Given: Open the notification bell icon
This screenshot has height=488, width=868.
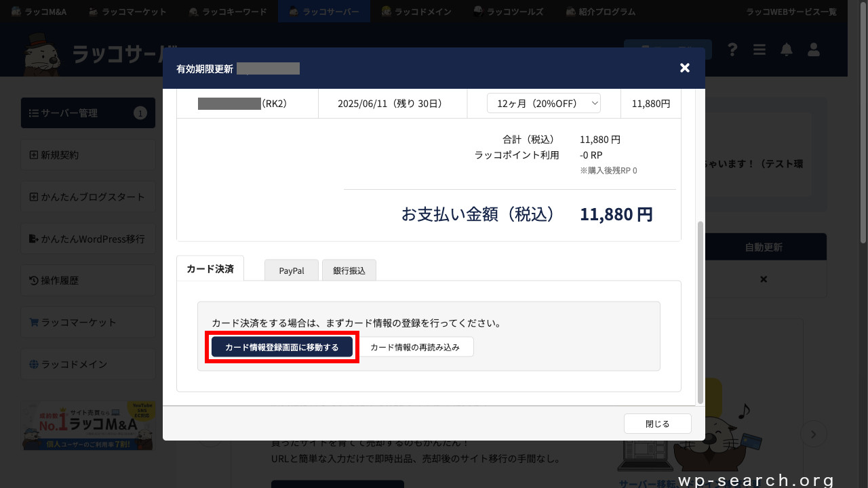Looking at the screenshot, I should (787, 50).
